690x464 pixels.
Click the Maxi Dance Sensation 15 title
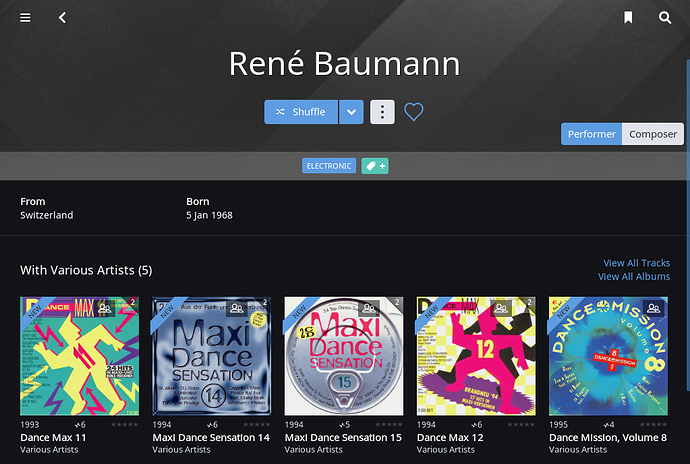pos(343,438)
